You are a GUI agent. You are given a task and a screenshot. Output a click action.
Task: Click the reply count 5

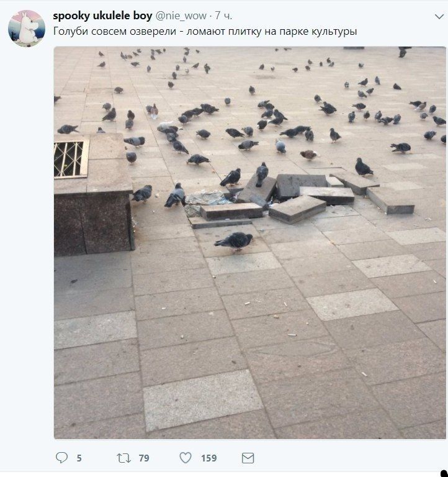[79, 458]
